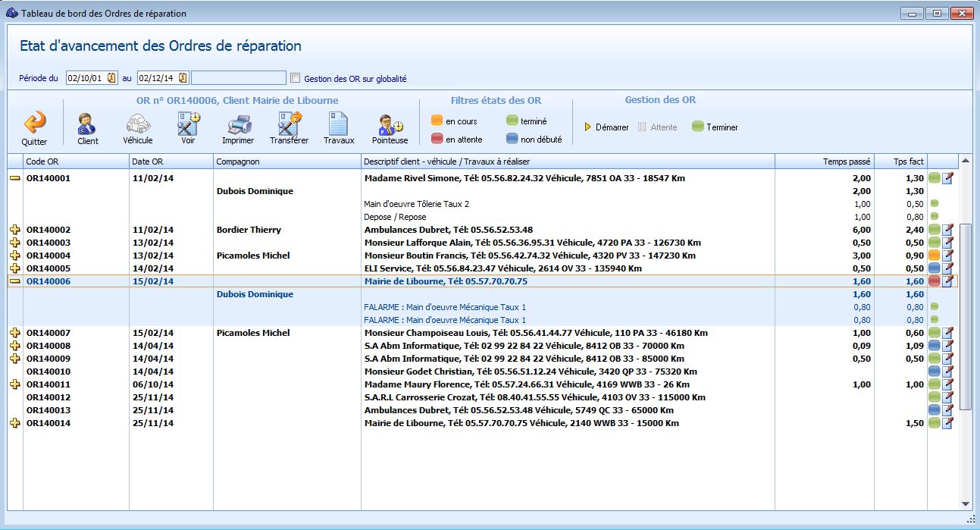
Task: Sort by the 'Compagnon' column header
Action: [287, 162]
